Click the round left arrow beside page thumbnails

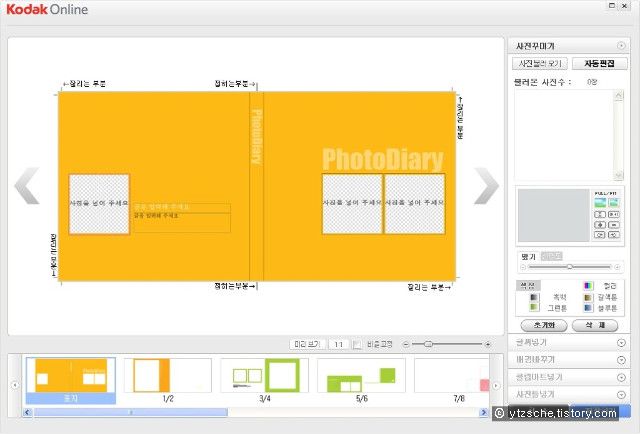tap(15, 385)
